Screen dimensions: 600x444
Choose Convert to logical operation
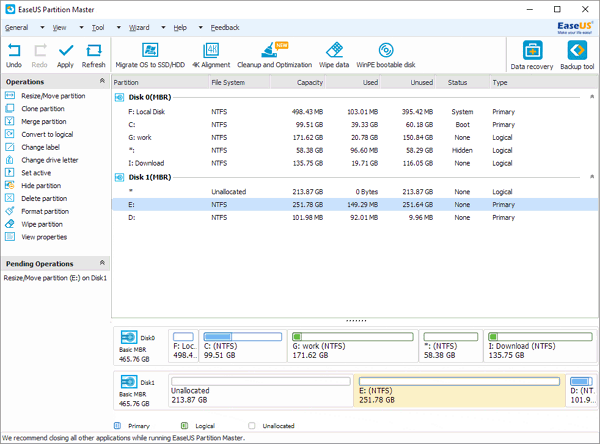39,134
